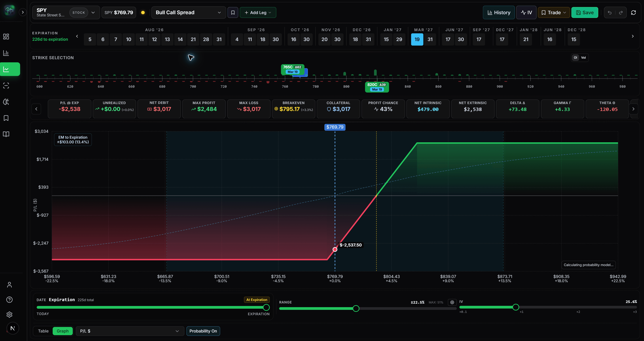The height and width of the screenshot is (341, 644).
Task: Toggle the OI strike display option
Action: 575,58
